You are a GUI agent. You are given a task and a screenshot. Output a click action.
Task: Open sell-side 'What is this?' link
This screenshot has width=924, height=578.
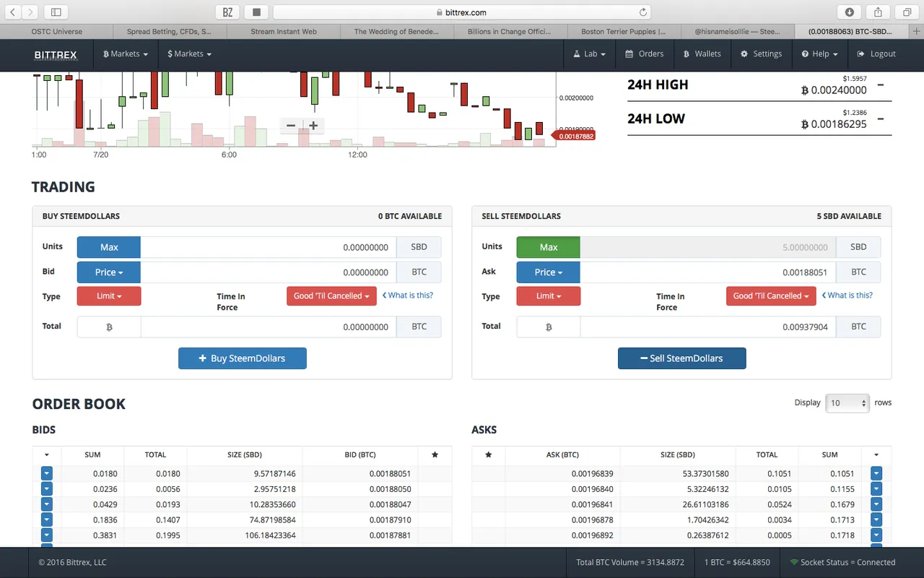pyautogui.click(x=847, y=296)
